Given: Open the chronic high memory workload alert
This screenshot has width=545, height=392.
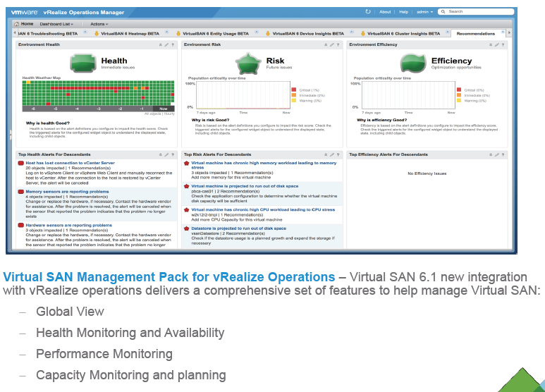Looking at the screenshot, I should pos(264,165).
